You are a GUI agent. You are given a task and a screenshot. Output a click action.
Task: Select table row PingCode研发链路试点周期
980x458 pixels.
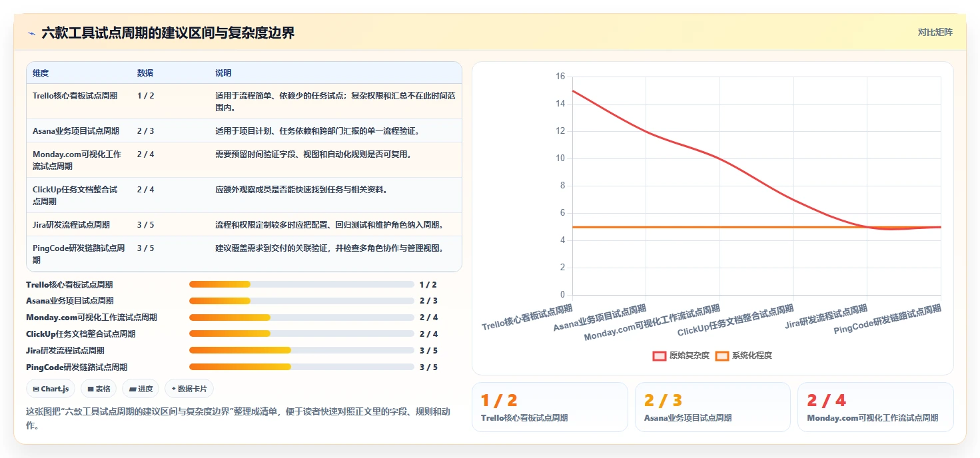point(244,254)
